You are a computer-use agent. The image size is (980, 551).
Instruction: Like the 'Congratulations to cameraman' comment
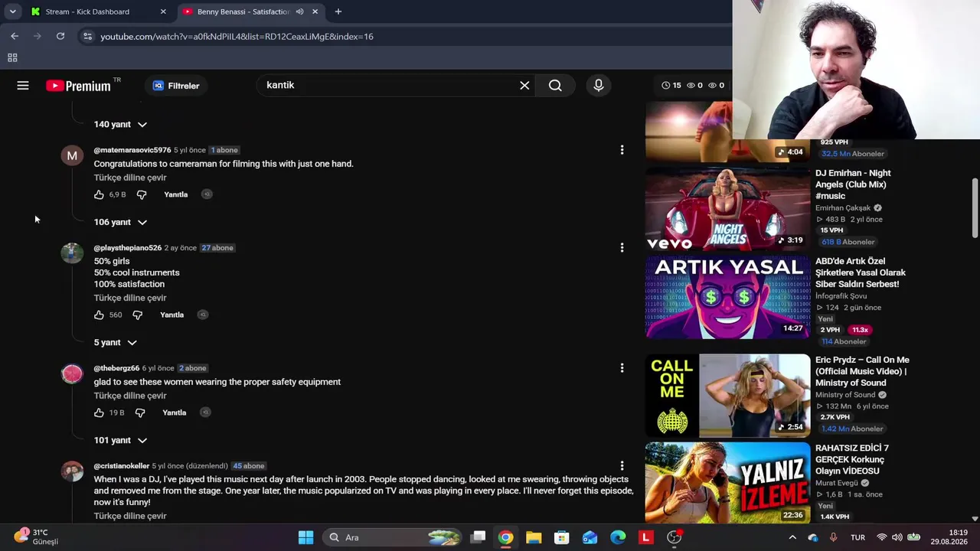99,194
